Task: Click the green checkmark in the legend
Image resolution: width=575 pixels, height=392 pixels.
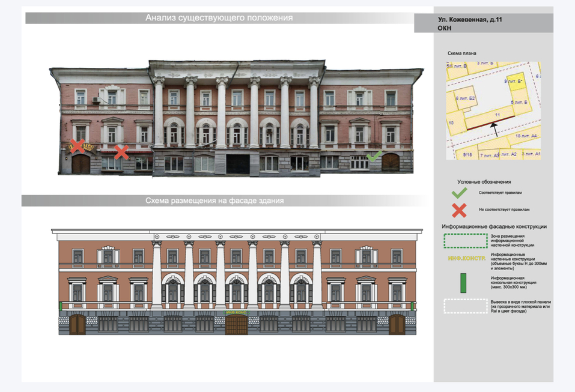Action: [459, 193]
